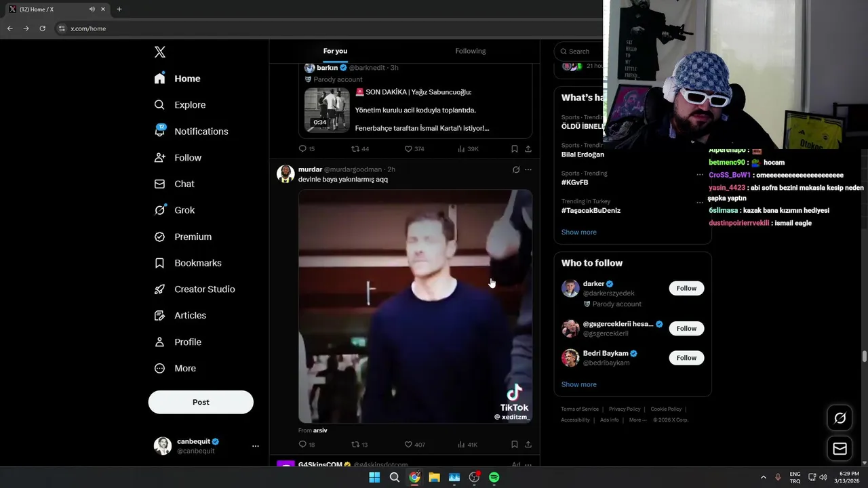
Task: Follow Bedri Baykam
Action: (686, 357)
